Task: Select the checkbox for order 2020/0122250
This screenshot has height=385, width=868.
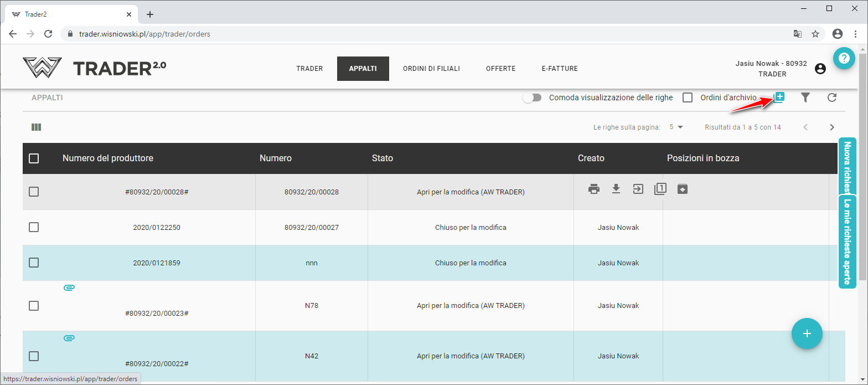Action: pyautogui.click(x=34, y=227)
